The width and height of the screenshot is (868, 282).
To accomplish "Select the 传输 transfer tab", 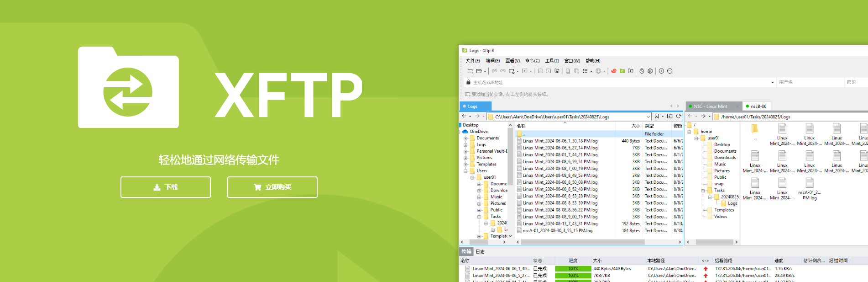I will pyautogui.click(x=466, y=251).
